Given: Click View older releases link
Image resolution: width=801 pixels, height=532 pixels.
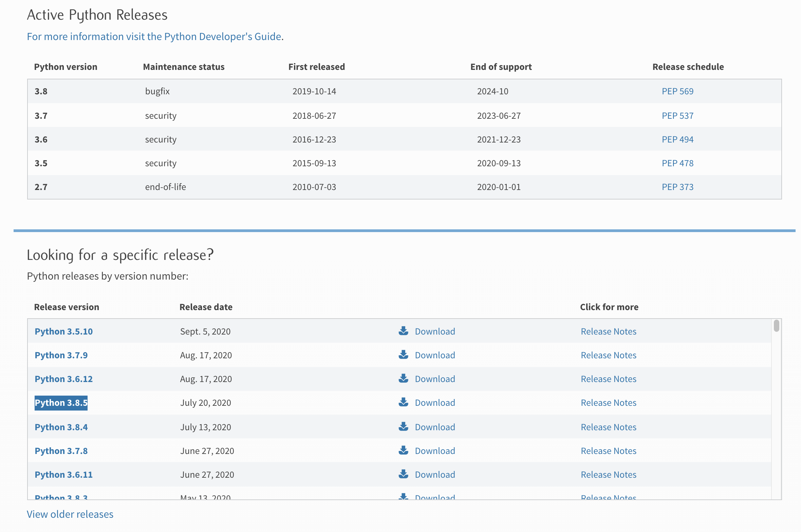Looking at the screenshot, I should pos(70,514).
